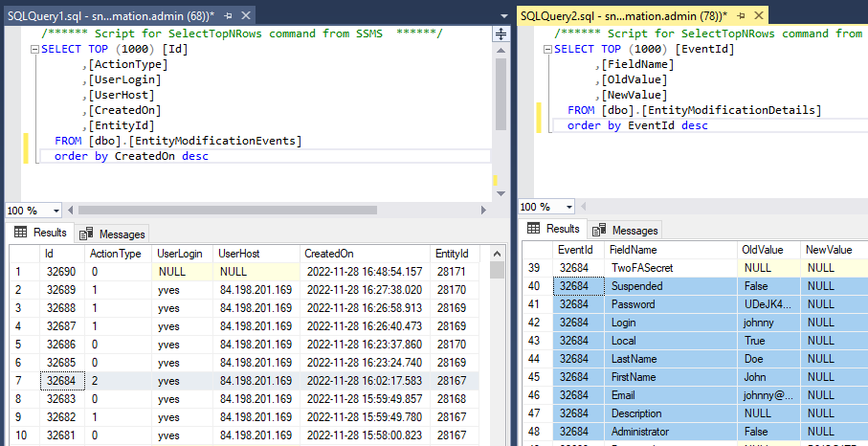The width and height of the screenshot is (868, 446).
Task: Click the 'order by CreatedOn desc' line
Action: [131, 157]
